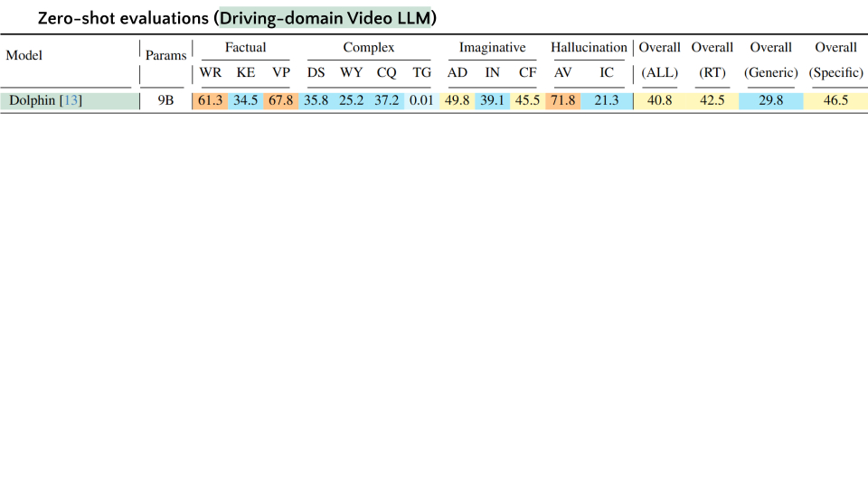Screen dimensions: 868x488
Task: Select the orange 71.8 AV cell
Action: (563, 100)
